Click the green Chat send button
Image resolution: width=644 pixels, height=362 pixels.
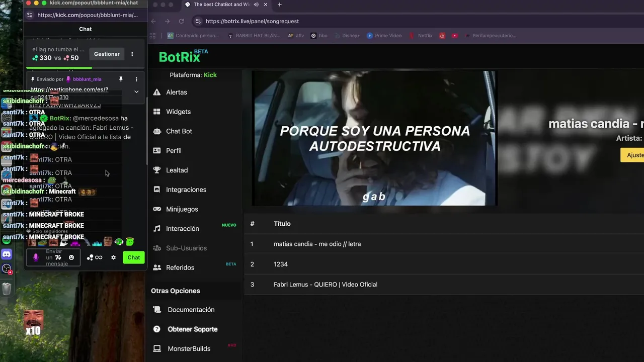[134, 257]
